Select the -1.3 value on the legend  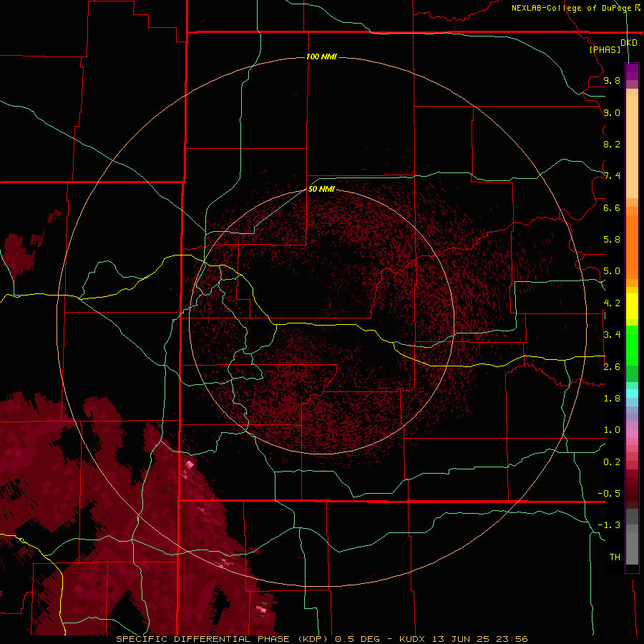pyautogui.click(x=609, y=525)
